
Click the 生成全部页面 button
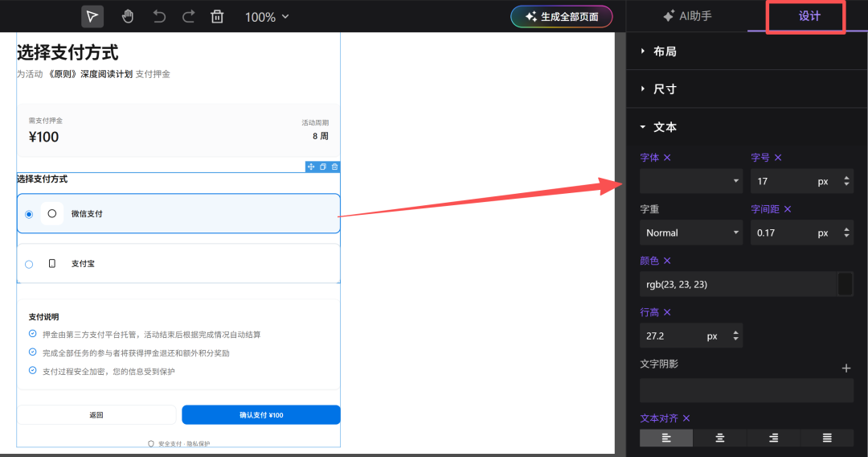(x=562, y=16)
